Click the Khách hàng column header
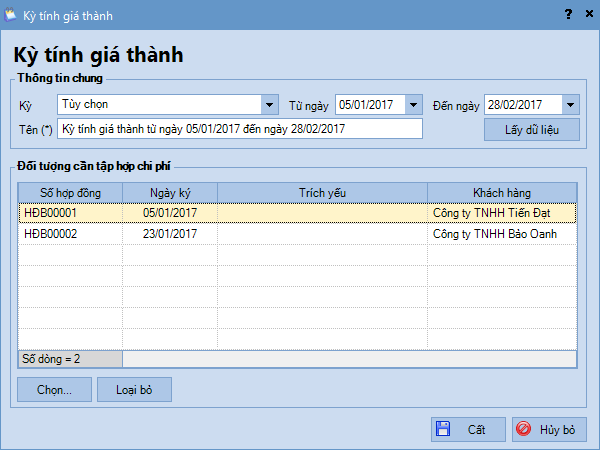This screenshot has width=600, height=450. (501, 192)
